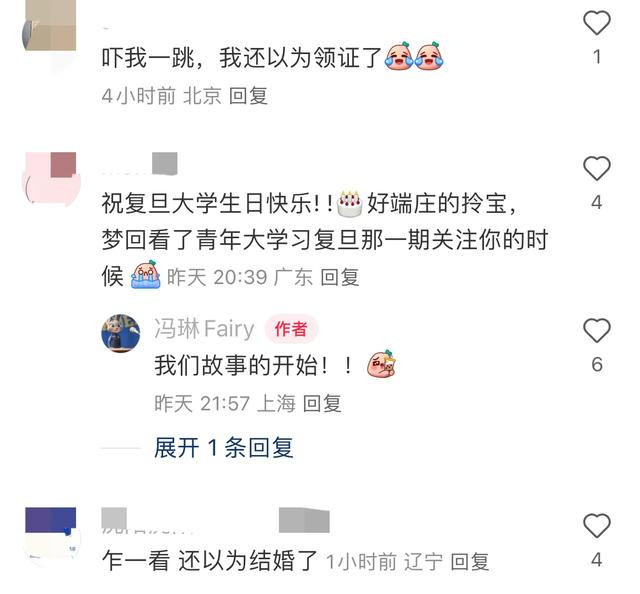Viewport: 640px width, 594px height.
Task: Reply to the 1小时前 辽宁 comment
Action: click(x=470, y=562)
